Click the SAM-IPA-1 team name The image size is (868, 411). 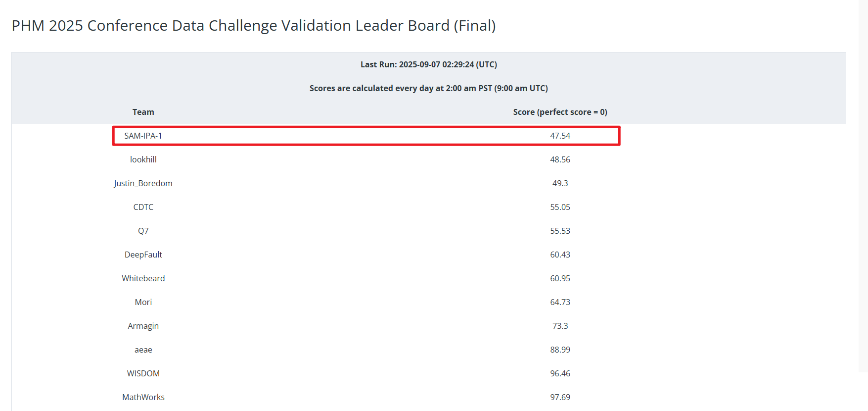click(143, 136)
